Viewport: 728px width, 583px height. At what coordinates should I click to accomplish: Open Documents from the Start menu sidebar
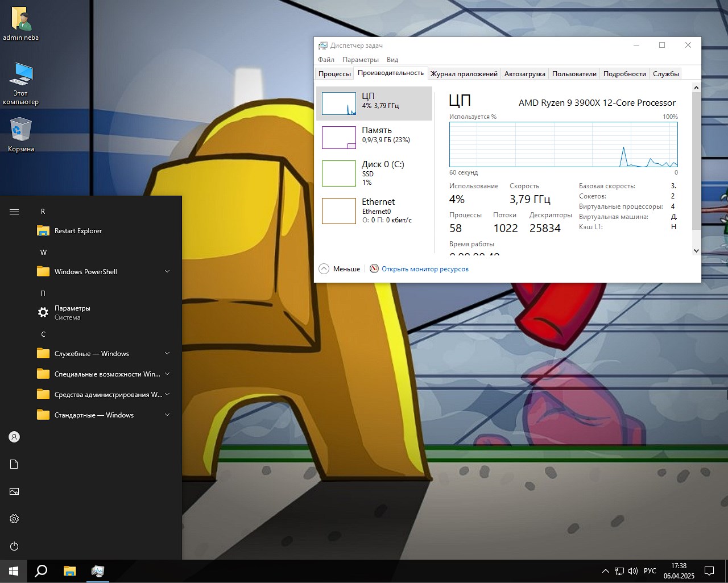pyautogui.click(x=14, y=464)
